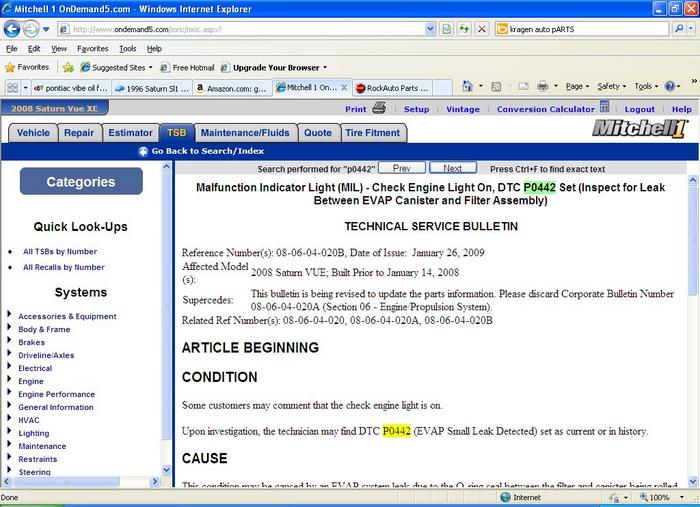The image size is (700, 507).
Task: Select the Repair tab
Action: [x=79, y=133]
